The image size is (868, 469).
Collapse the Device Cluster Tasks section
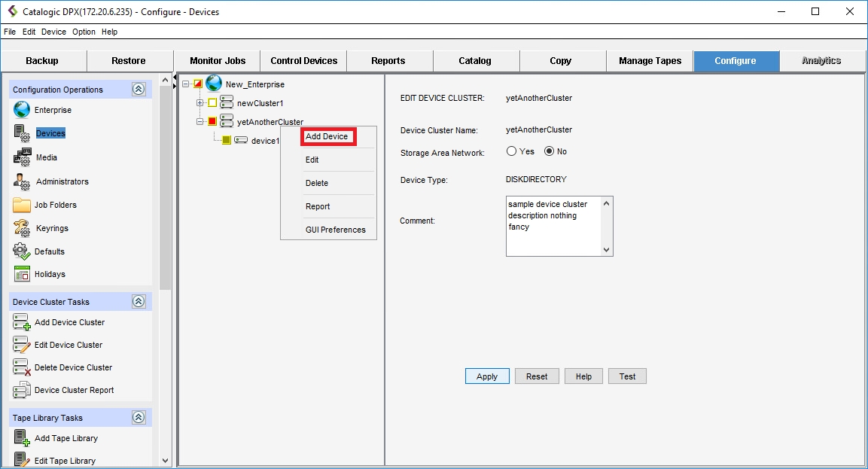tap(139, 302)
